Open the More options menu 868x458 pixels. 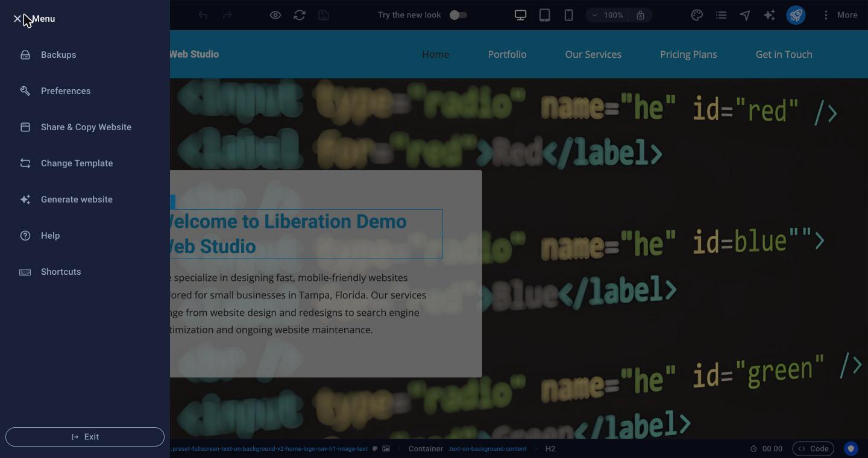pos(840,15)
